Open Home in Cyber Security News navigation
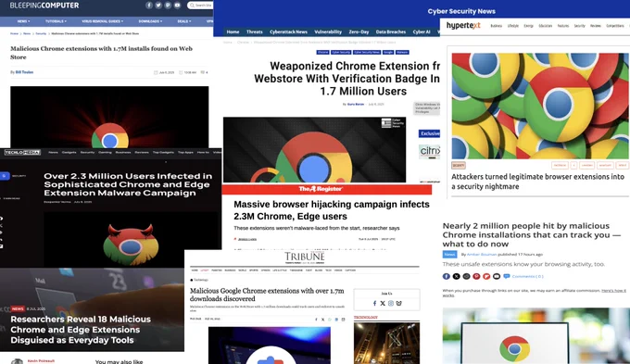 (233, 31)
